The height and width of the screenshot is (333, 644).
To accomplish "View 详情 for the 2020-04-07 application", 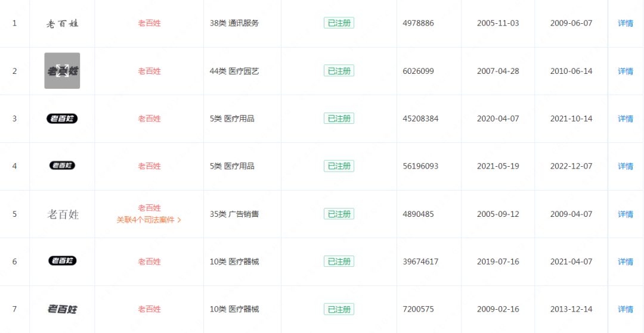I will 626,119.
